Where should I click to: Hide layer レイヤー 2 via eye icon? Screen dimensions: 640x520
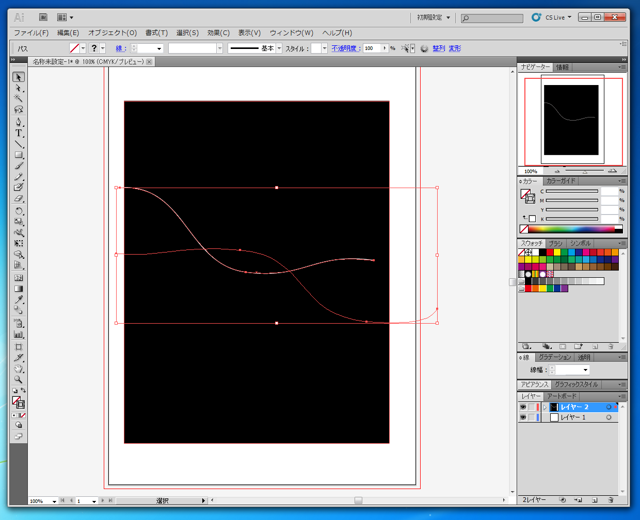pos(523,407)
